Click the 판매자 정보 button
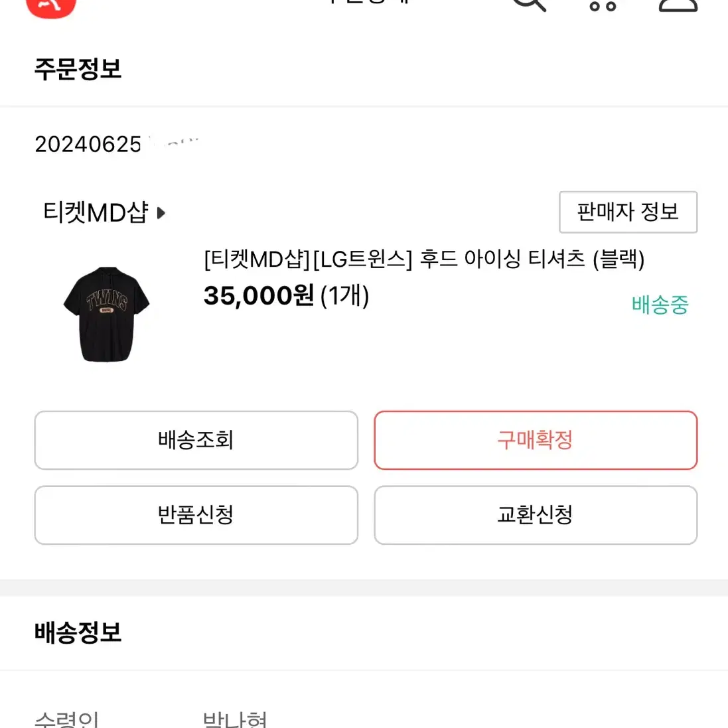This screenshot has width=728, height=728. pyautogui.click(x=628, y=212)
